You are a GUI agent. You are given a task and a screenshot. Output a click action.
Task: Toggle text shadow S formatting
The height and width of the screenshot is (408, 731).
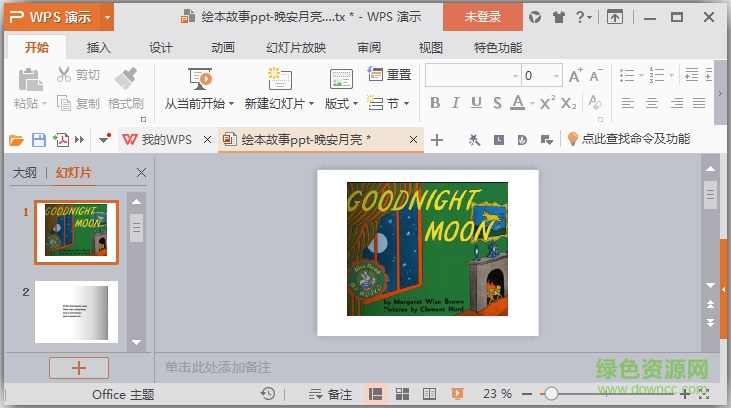(497, 103)
